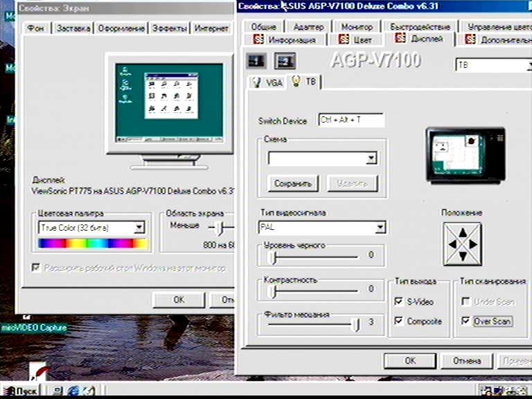Click OK in Свойства: Экран window
532x399 pixels.
179,300
